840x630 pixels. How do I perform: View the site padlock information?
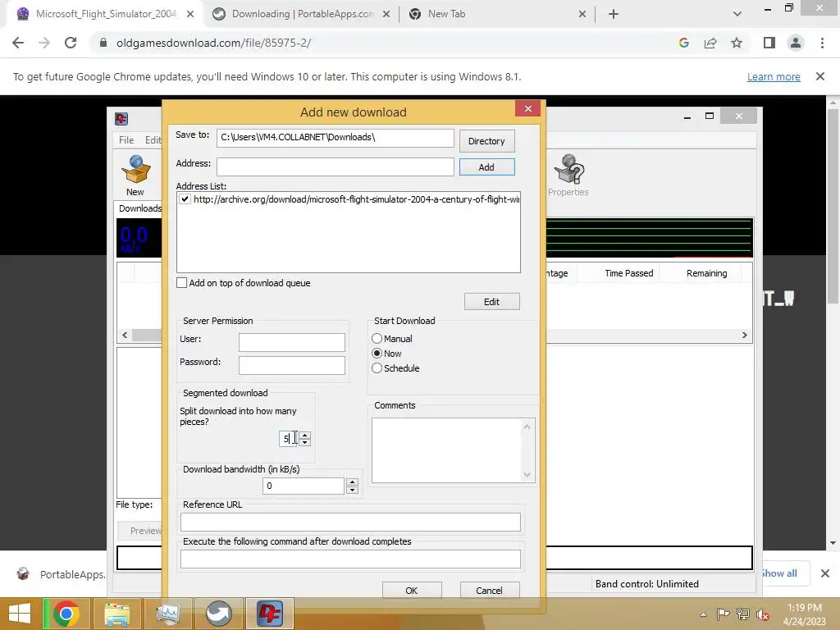tap(103, 43)
